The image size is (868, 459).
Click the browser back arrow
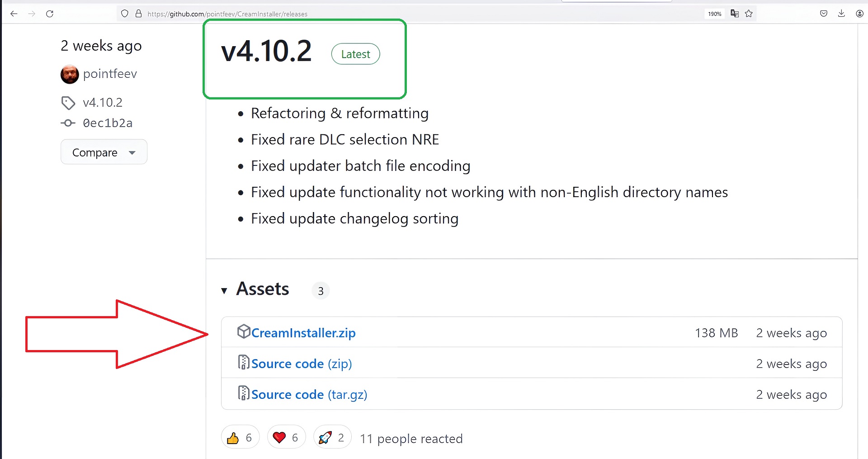[x=14, y=14]
